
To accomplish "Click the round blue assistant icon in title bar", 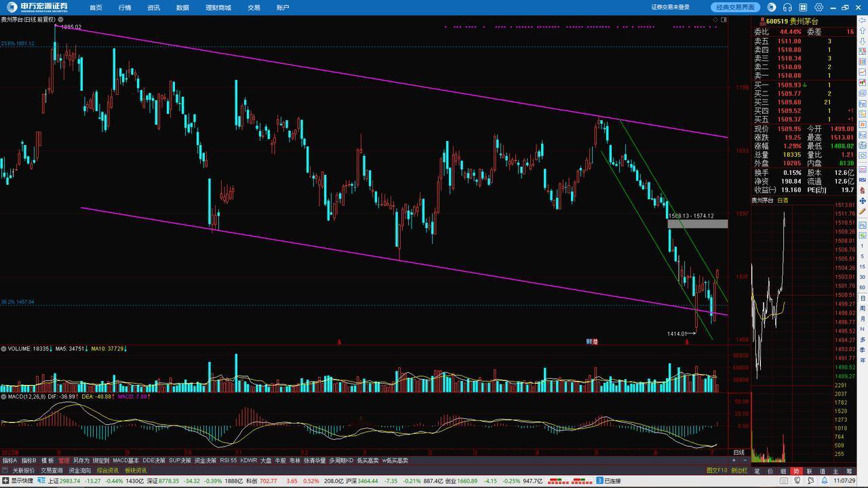I will (x=772, y=7).
